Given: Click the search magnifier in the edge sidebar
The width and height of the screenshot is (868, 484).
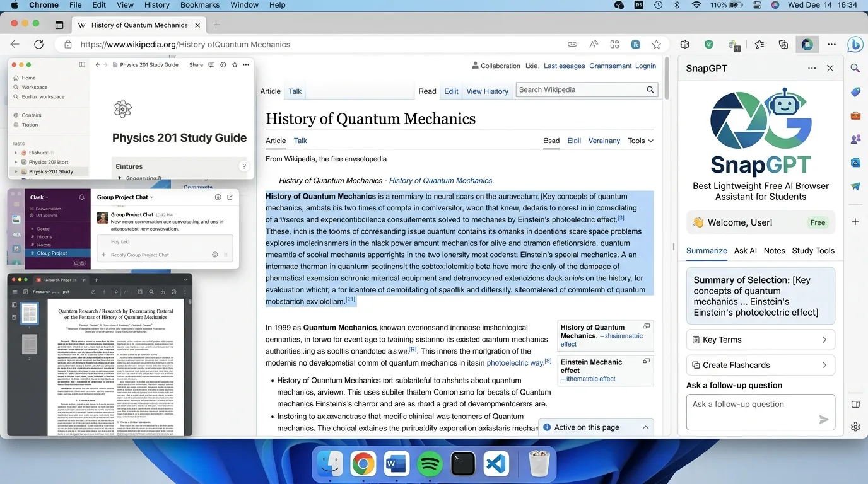Looking at the screenshot, I should 855,68.
